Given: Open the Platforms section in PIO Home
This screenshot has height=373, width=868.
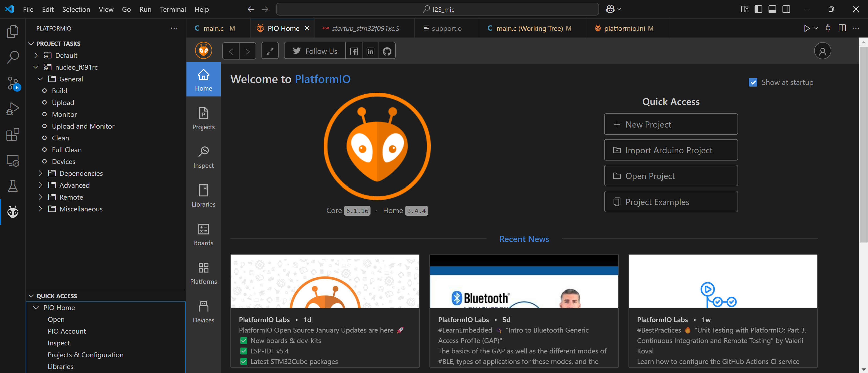Looking at the screenshot, I should coord(203,273).
